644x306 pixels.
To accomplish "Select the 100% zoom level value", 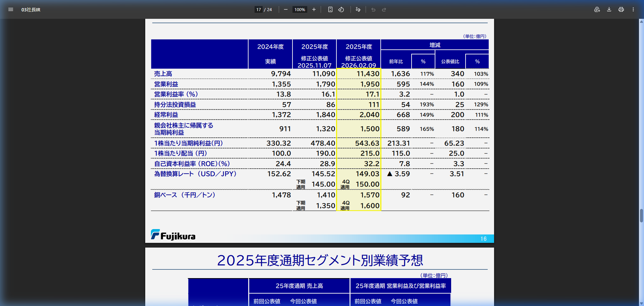I will pyautogui.click(x=300, y=9).
